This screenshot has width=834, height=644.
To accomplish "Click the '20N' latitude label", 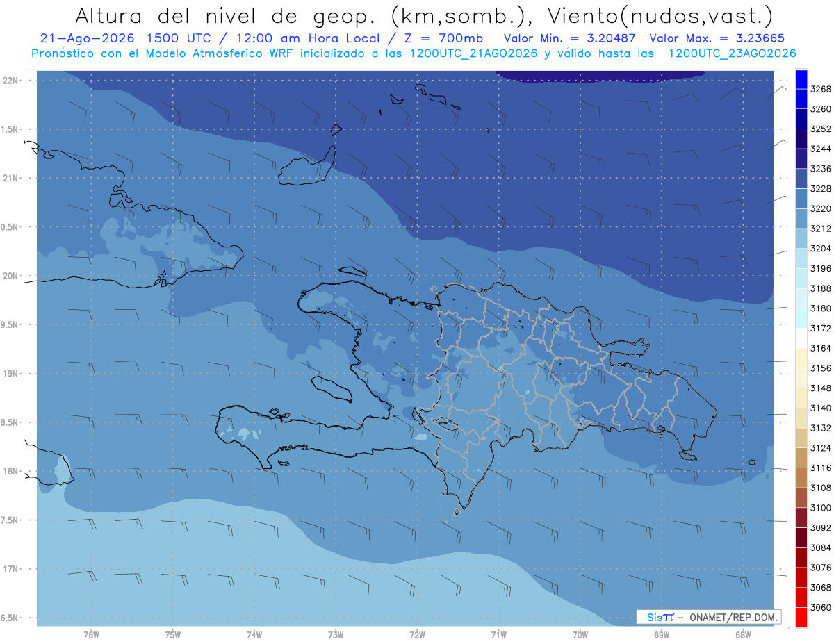I will coord(11,276).
